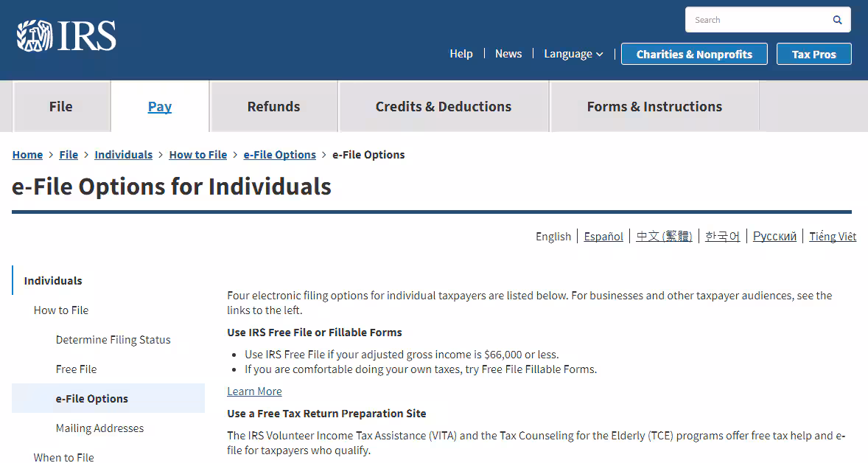This screenshot has width=868, height=463.
Task: Switch page to Korean (한국어)
Action: click(722, 237)
